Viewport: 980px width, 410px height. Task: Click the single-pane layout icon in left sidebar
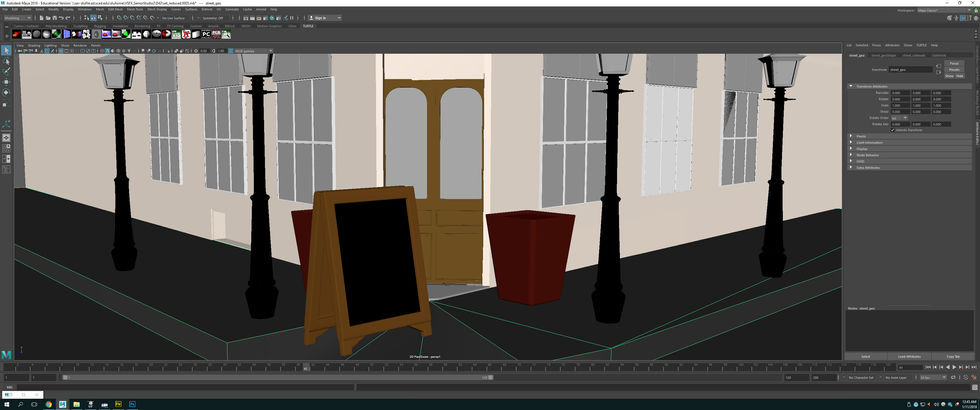click(x=6, y=138)
